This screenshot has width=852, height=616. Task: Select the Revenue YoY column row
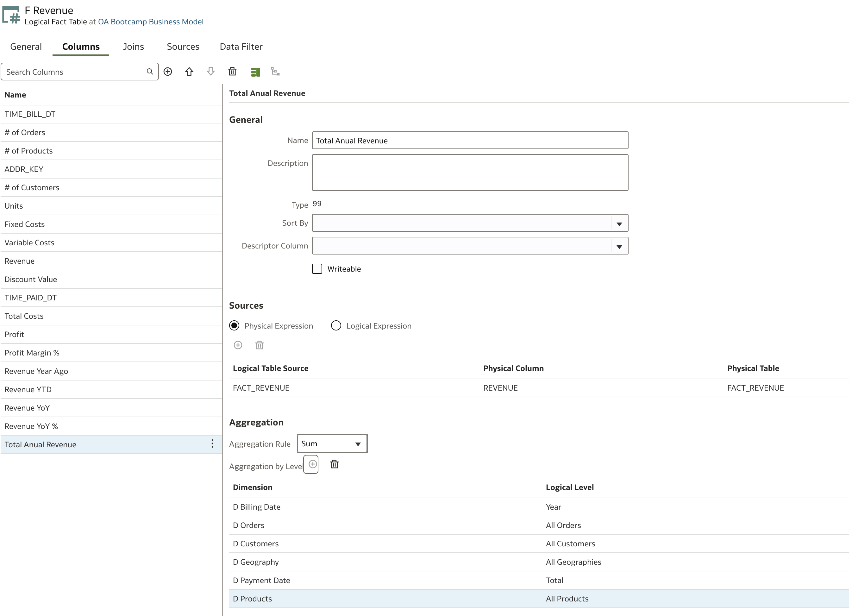pos(111,408)
